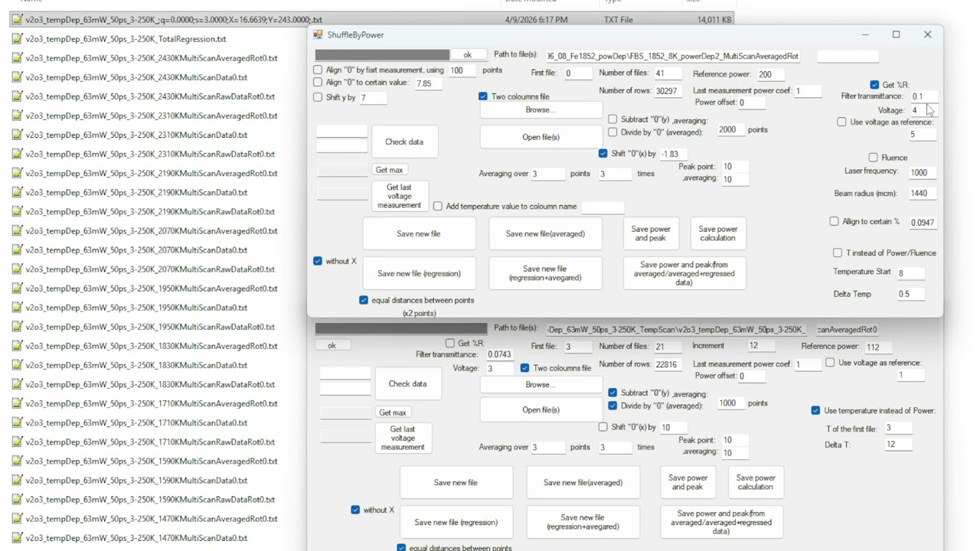Image resolution: width=980 pixels, height=551 pixels.
Task: Click file icon of 2190KMultiScanRawDataRot0.txt
Action: [x=17, y=211]
